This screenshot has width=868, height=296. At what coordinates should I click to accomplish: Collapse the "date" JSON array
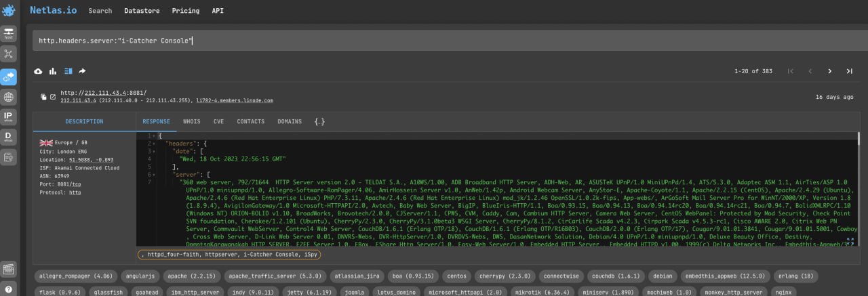pyautogui.click(x=155, y=151)
